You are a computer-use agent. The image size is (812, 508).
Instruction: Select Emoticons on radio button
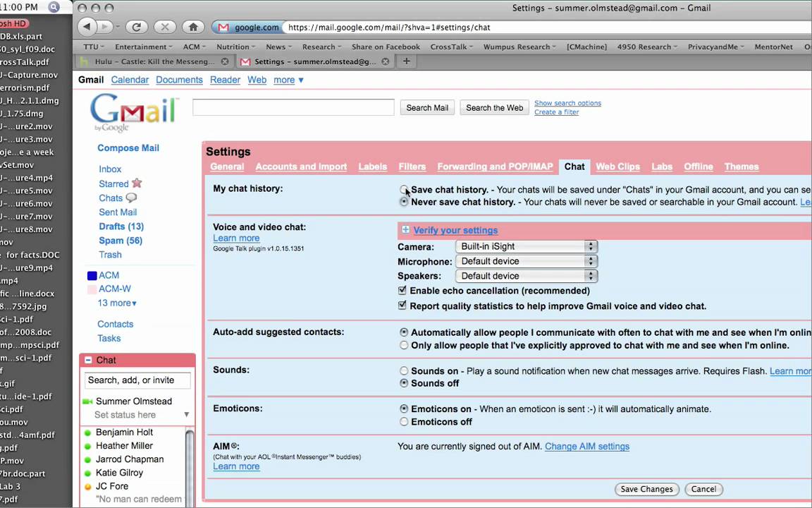click(x=404, y=409)
